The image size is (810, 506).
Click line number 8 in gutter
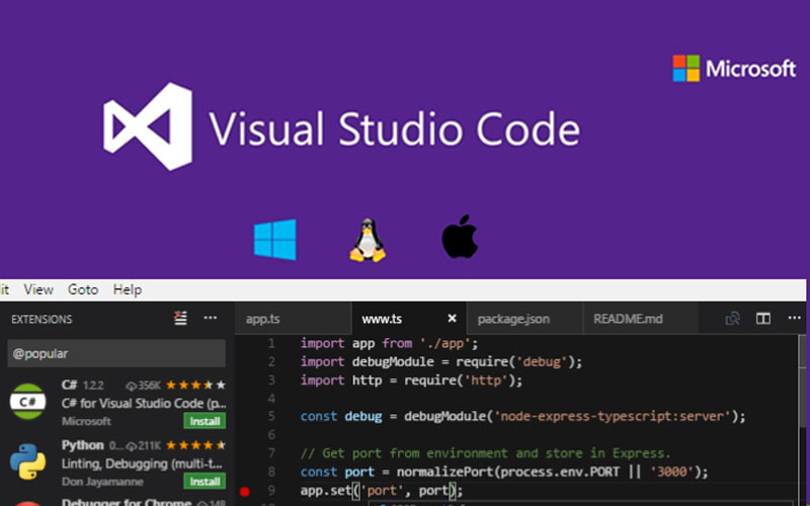(272, 472)
